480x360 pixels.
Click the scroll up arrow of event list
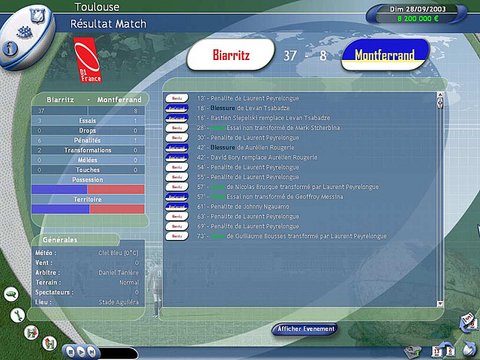(x=440, y=95)
